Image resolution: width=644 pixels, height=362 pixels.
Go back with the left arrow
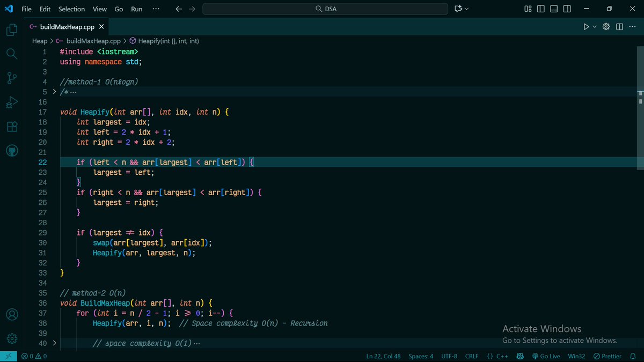point(179,9)
